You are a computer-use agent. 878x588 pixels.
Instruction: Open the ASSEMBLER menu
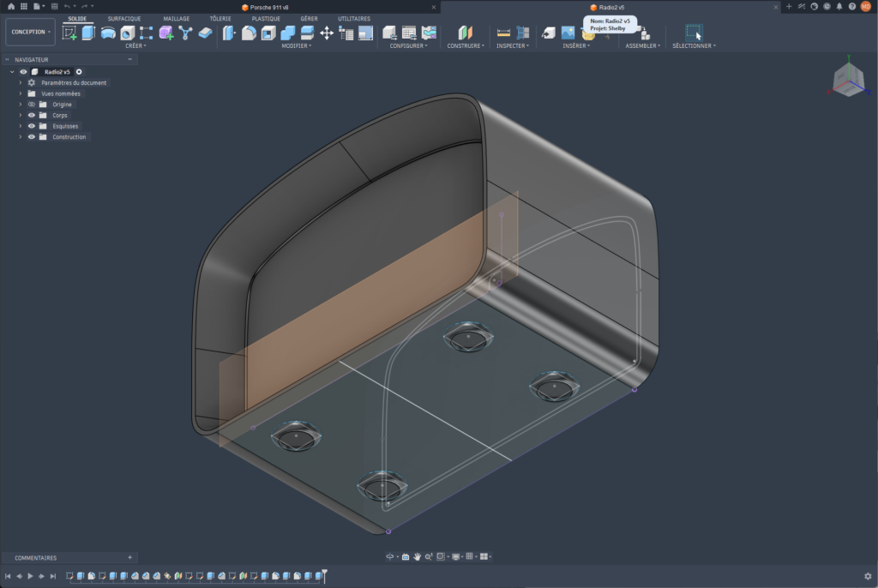click(x=643, y=46)
